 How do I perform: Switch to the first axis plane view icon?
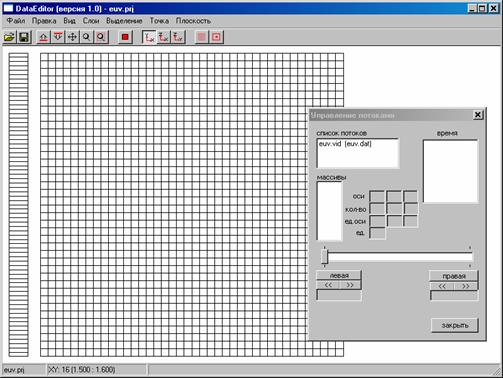(x=149, y=37)
